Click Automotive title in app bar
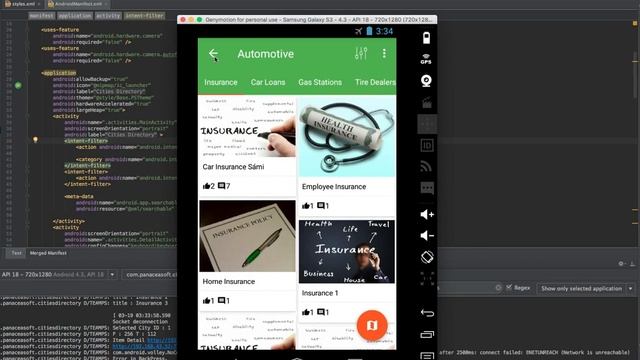 click(266, 54)
